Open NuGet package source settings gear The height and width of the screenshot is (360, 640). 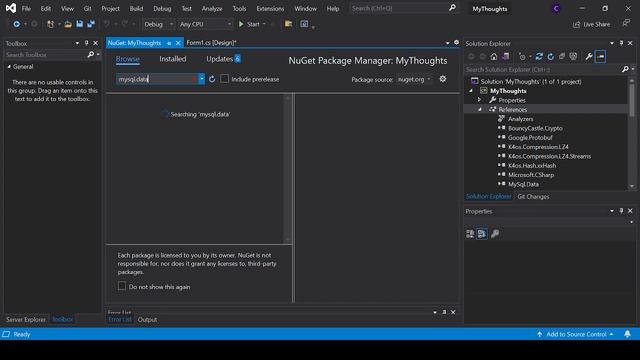click(443, 79)
